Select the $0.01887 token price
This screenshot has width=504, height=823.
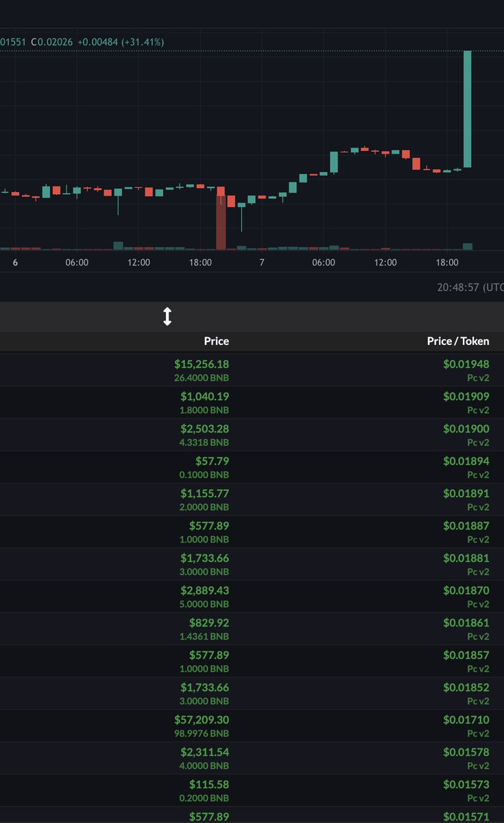coord(466,525)
